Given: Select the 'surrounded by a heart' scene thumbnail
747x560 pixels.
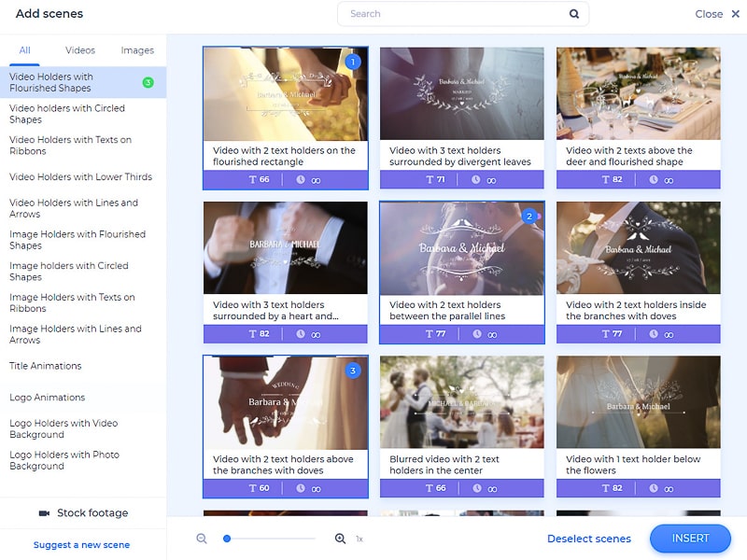Looking at the screenshot, I should click(x=286, y=247).
